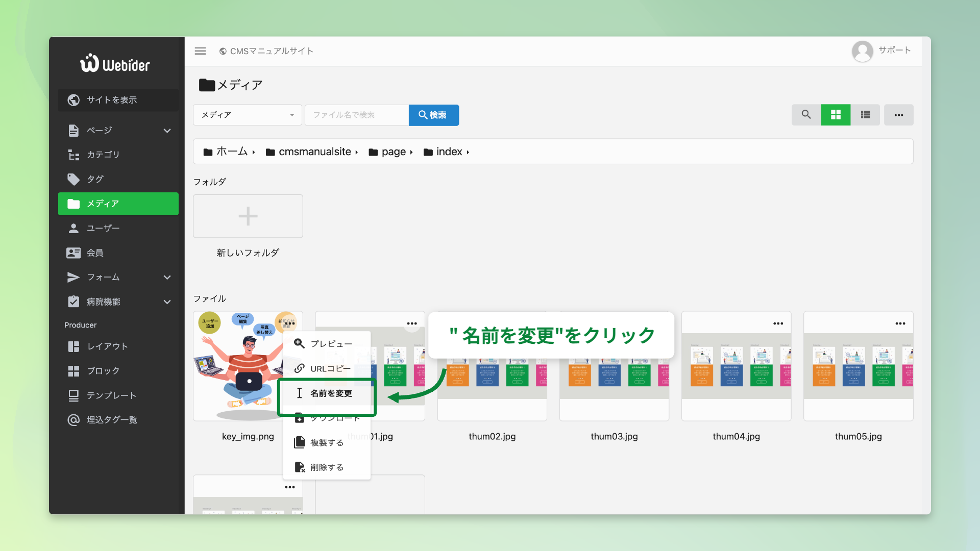
Task: Open three-dots menu on thum04.jpg
Action: (778, 323)
